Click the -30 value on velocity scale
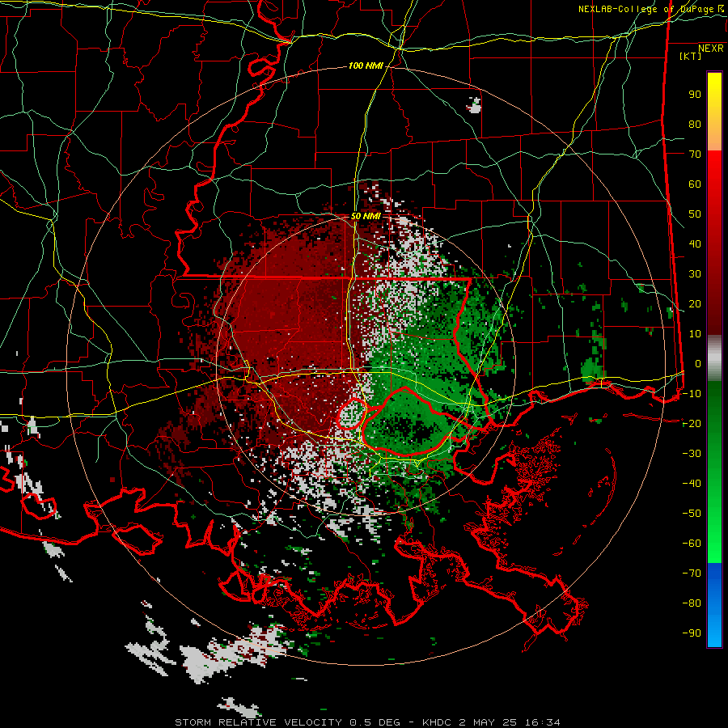 (x=692, y=454)
